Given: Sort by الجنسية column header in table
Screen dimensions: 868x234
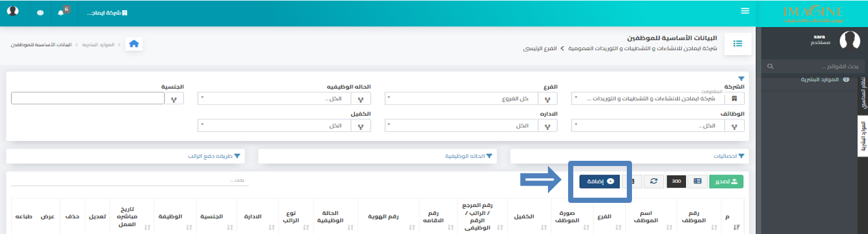Looking at the screenshot, I should click(x=216, y=216).
